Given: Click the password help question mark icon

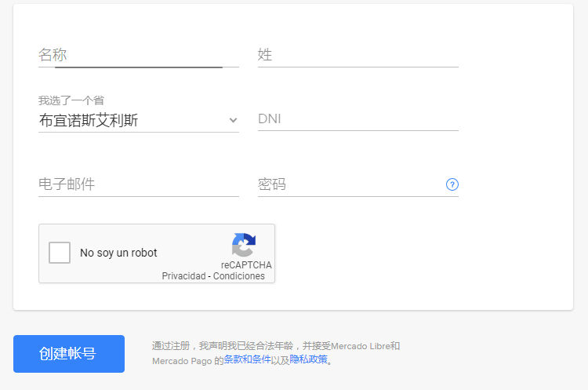Looking at the screenshot, I should click(x=452, y=184).
